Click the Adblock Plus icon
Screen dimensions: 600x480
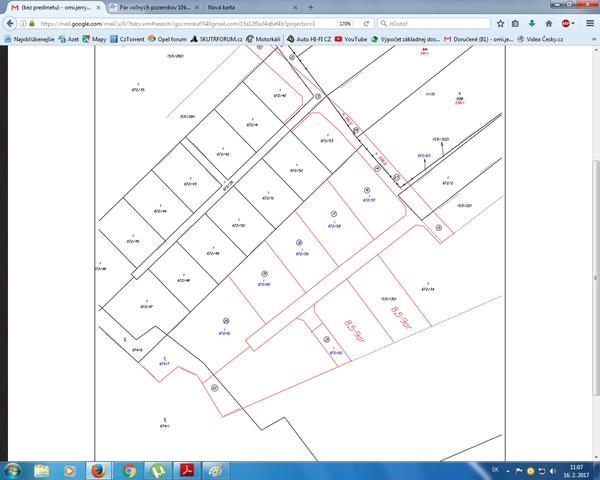pos(565,21)
